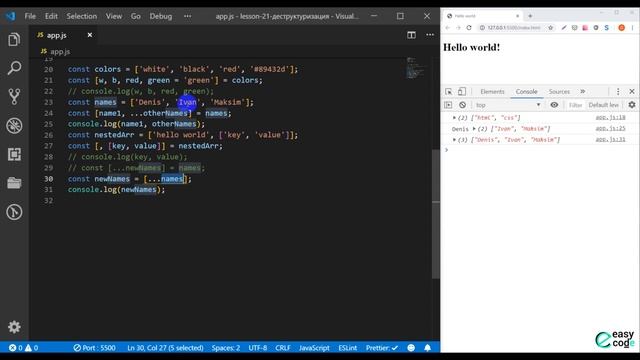The image size is (640, 360).
Task: Expand the ["Ivan", "Maksim"] array in console
Action: coord(474,129)
